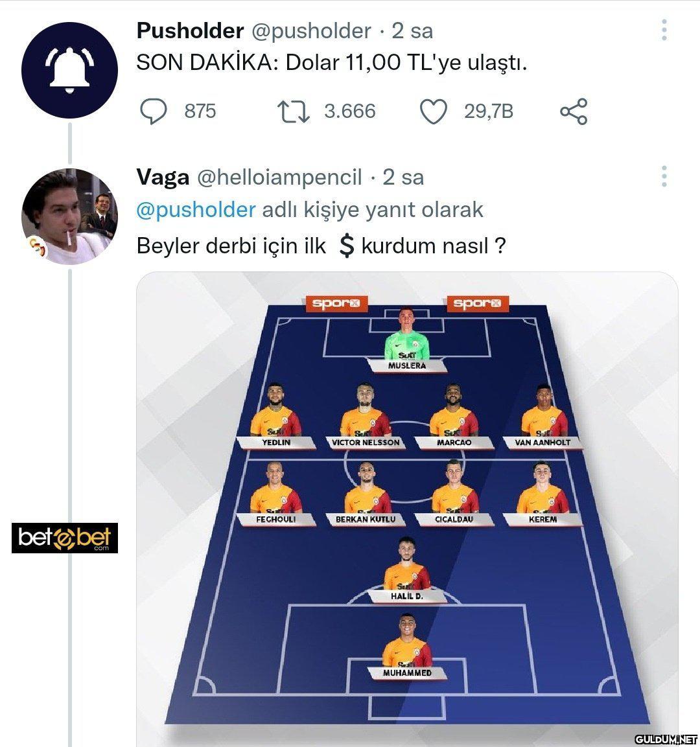
Task: Open three-dot menu on Vaga's reply
Action: 664,176
